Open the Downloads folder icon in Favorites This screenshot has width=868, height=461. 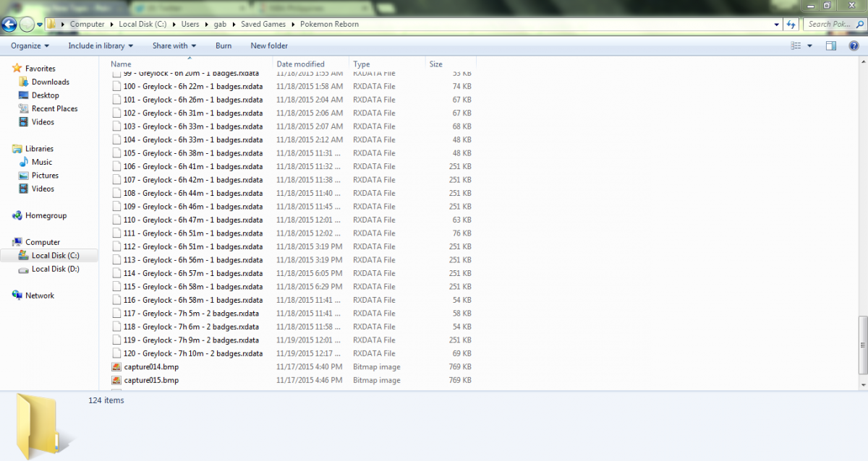point(23,82)
